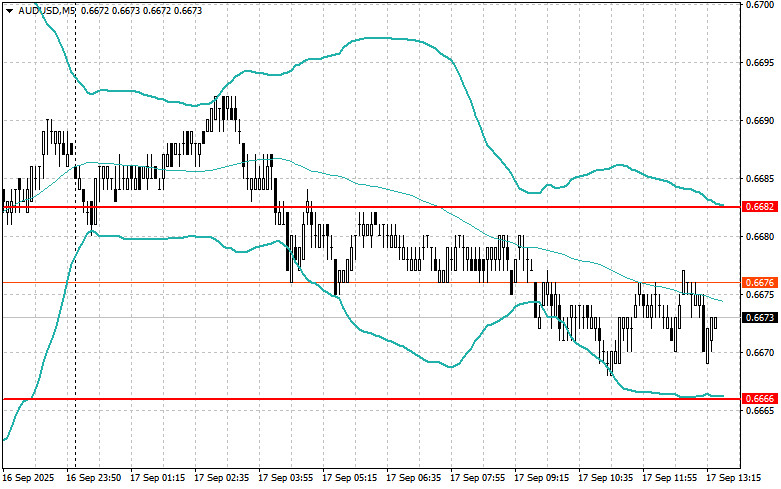Click the 16 Sep 23:50 time label

(x=94, y=478)
